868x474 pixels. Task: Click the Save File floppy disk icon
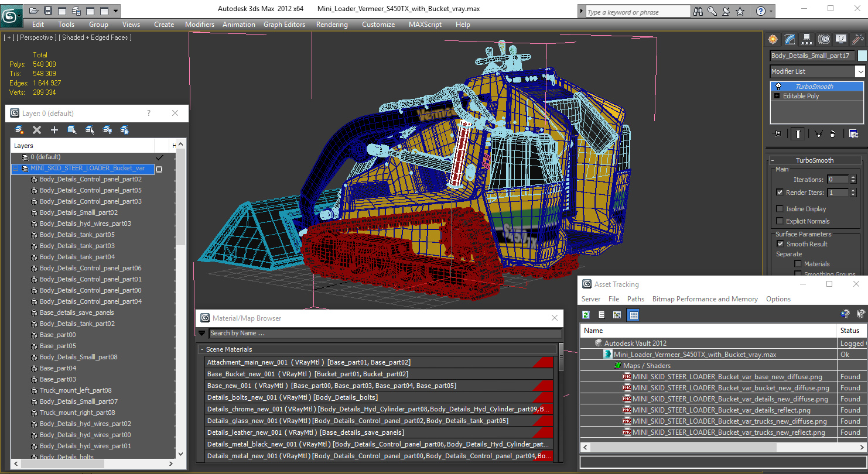click(48, 11)
